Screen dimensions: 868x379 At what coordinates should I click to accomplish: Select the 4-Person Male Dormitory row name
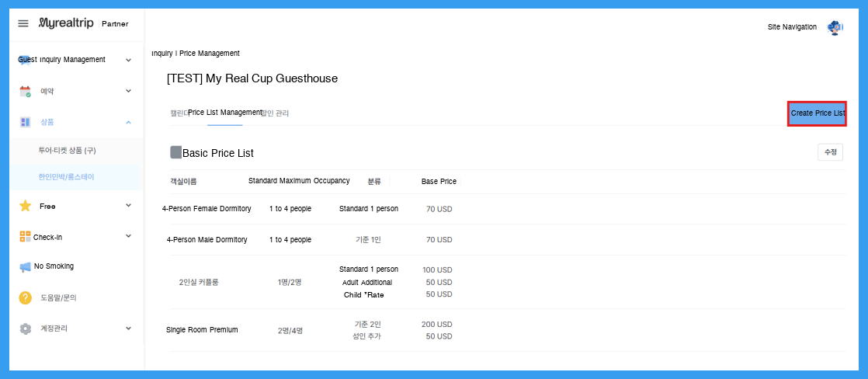[x=207, y=239]
